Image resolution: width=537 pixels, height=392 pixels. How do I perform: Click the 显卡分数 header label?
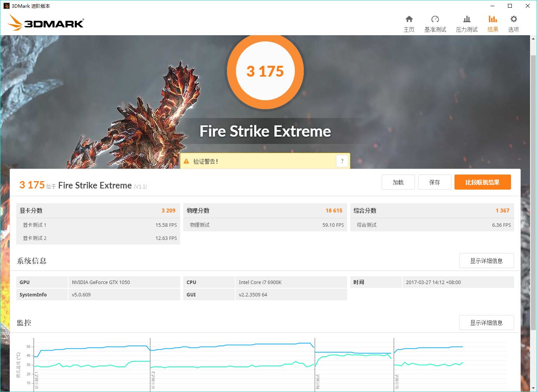click(31, 211)
